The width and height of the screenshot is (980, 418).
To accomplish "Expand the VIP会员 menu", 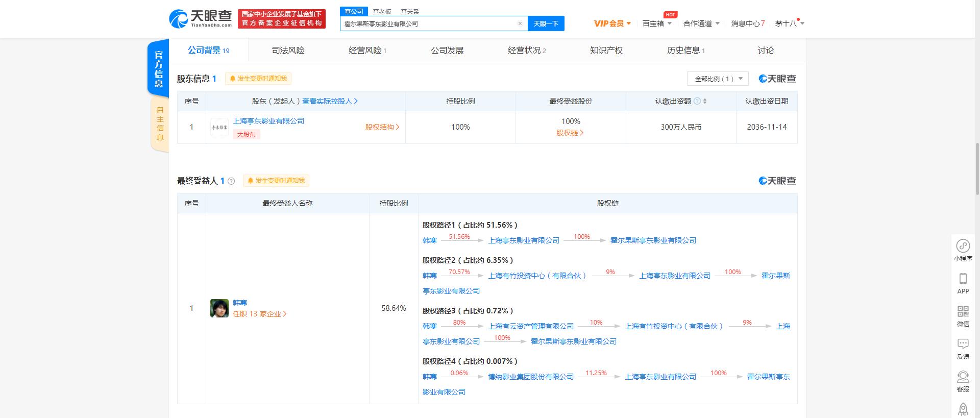I will (x=612, y=23).
